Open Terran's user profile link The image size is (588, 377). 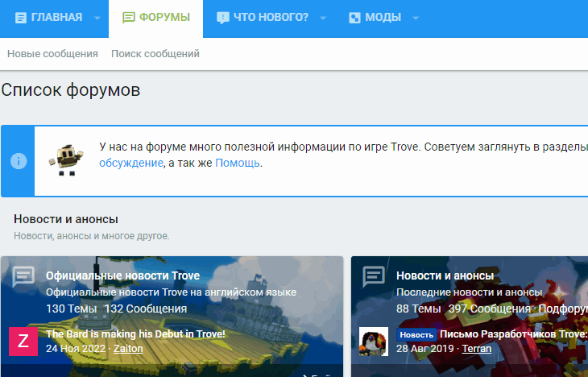(x=477, y=349)
